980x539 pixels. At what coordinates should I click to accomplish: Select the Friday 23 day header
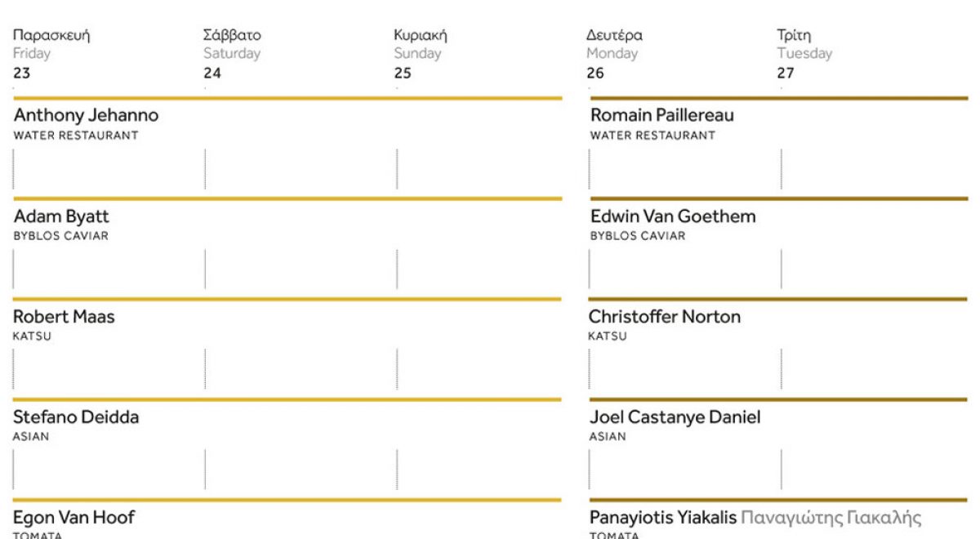[x=51, y=54]
